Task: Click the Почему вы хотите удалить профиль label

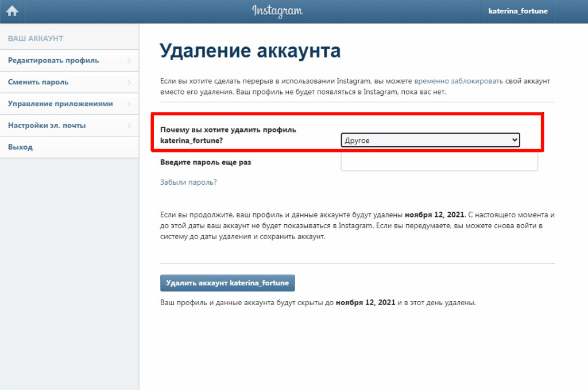Action: coord(228,135)
